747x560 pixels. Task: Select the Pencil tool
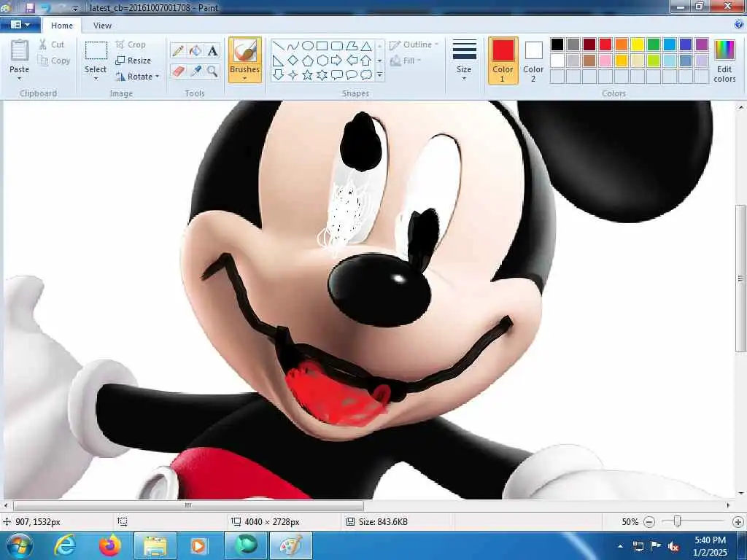click(178, 50)
